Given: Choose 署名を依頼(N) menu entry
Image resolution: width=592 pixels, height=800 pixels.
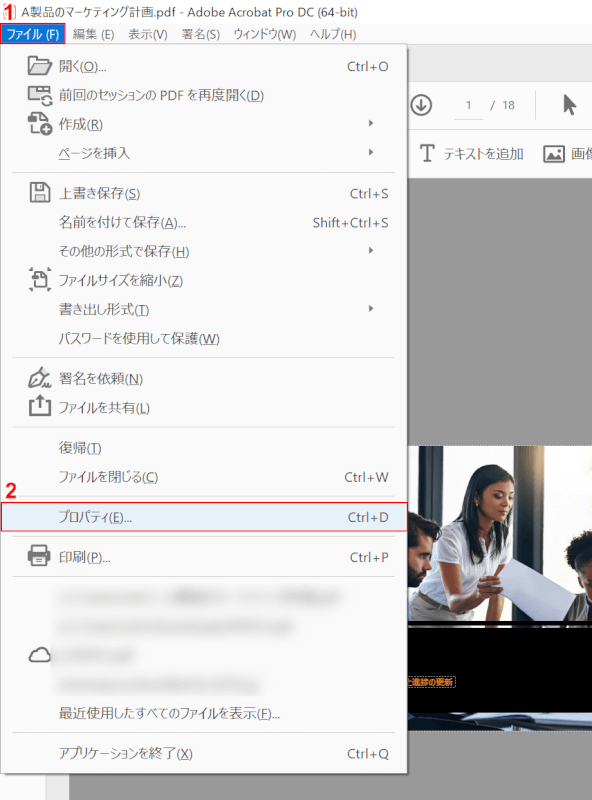Looking at the screenshot, I should click(204, 379).
